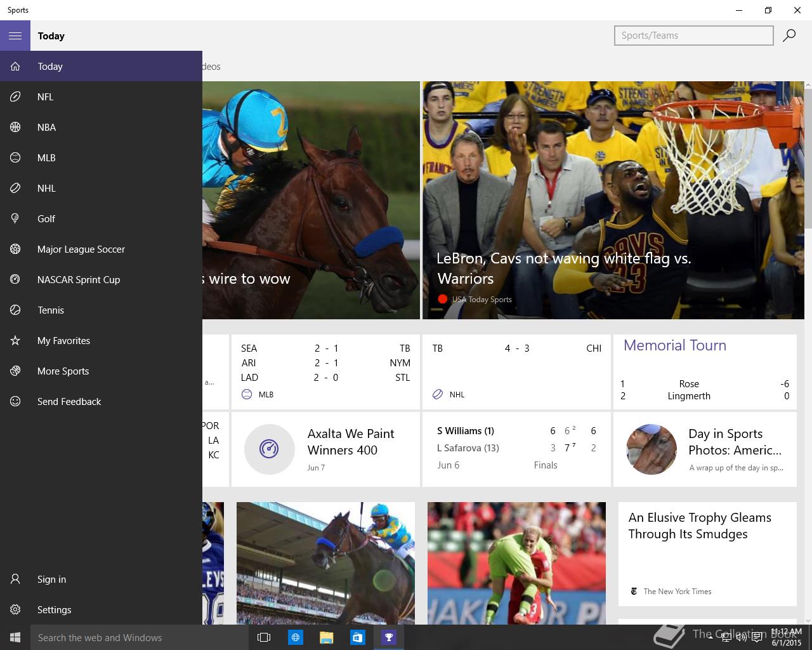Screen dimensions: 812x650
Task: Open the Windows Start button
Action: click(x=15, y=637)
